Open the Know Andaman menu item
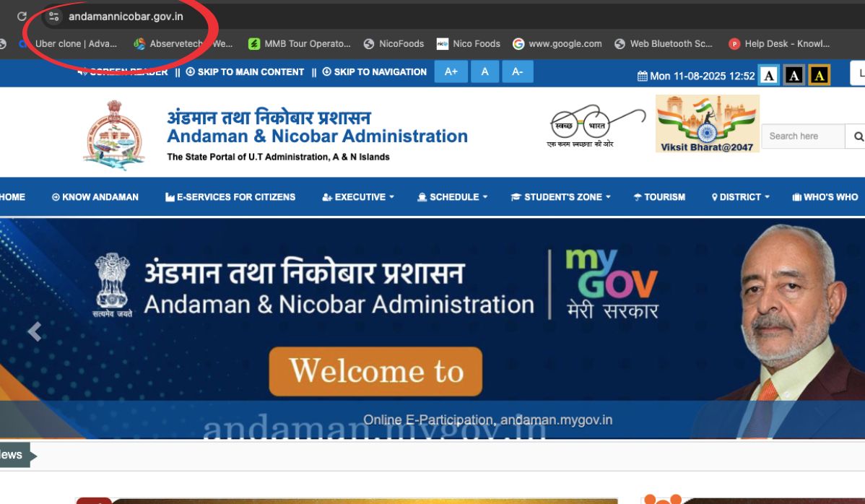Screen dimensions: 865x504 (95, 196)
